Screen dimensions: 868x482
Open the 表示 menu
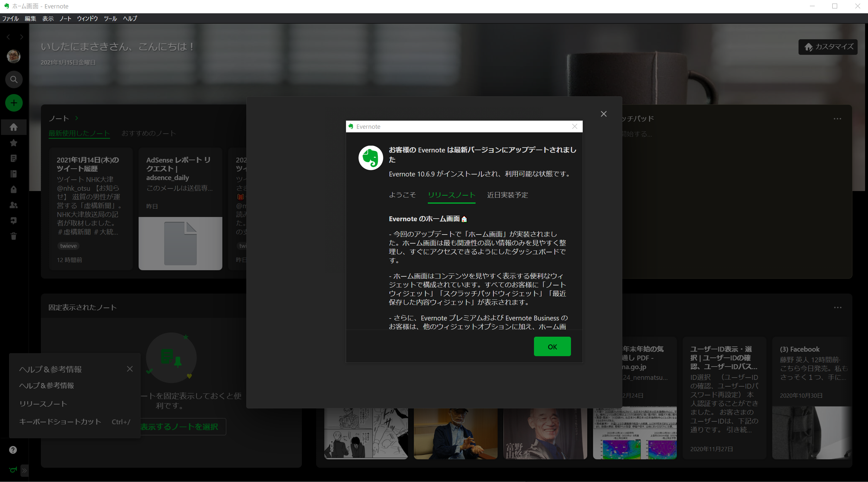[48, 18]
